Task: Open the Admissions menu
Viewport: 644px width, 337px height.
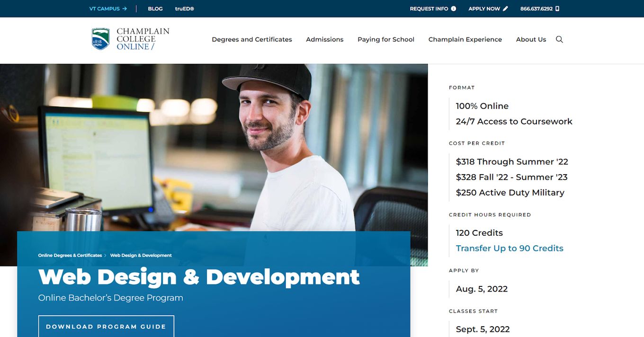Action: [x=325, y=39]
